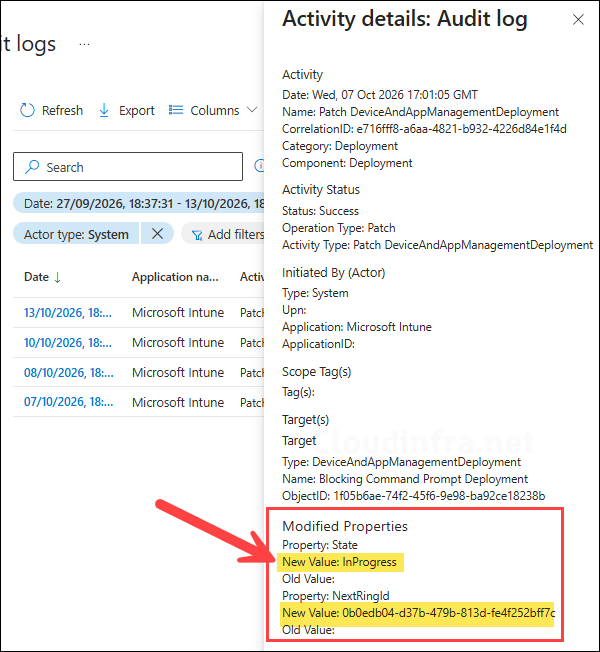Click the Property: NextRingId text
Screen dimensions: 600x652
tap(336, 596)
